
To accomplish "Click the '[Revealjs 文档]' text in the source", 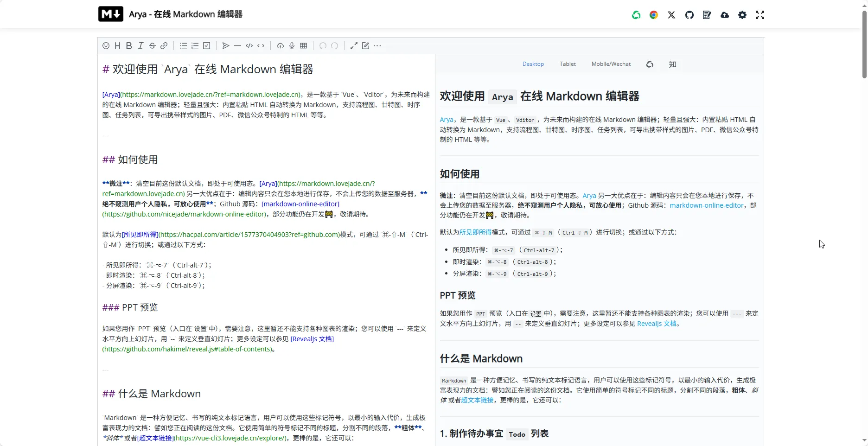I will (312, 339).
